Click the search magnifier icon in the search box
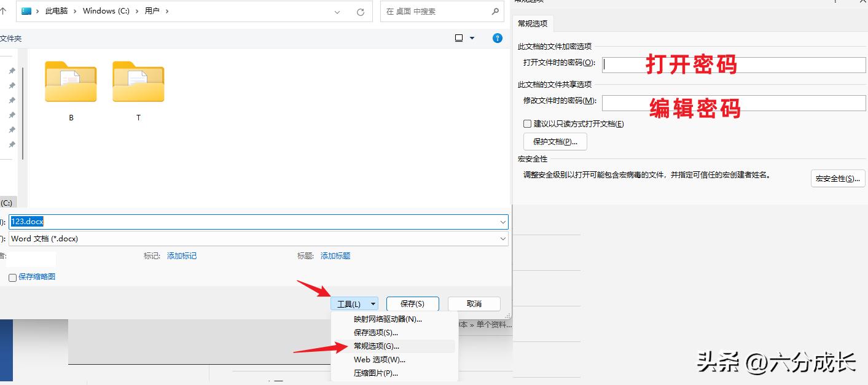The image size is (868, 385). tap(495, 10)
